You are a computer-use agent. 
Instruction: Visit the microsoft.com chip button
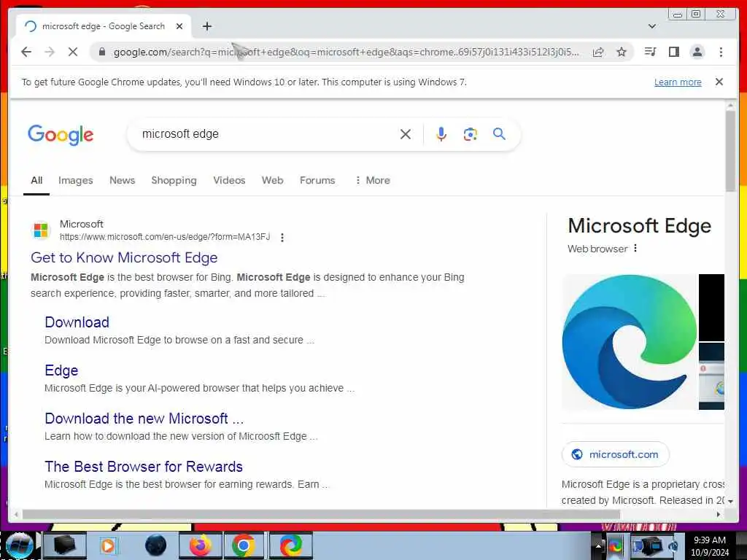tap(616, 454)
